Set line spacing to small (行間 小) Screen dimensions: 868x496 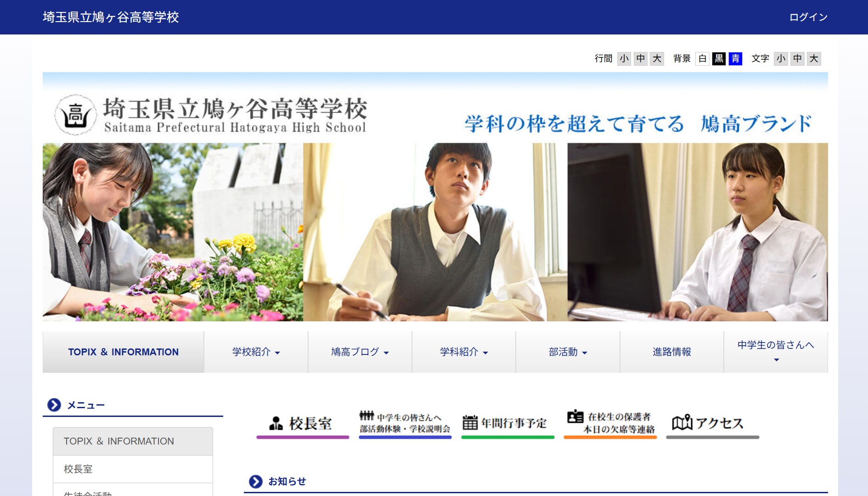pos(624,58)
